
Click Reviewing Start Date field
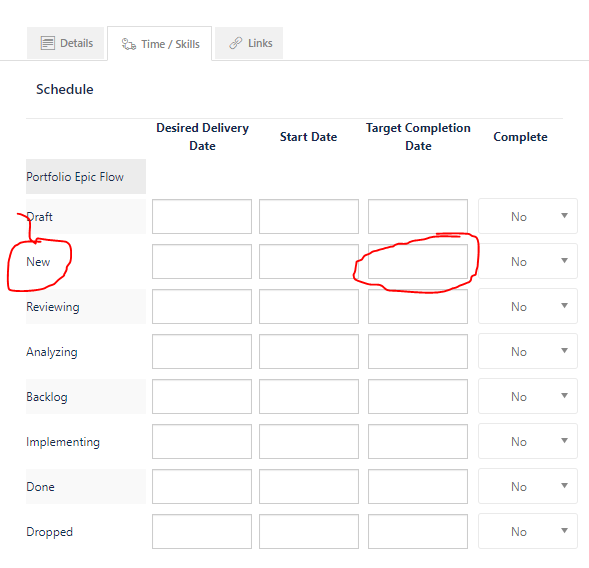click(309, 307)
